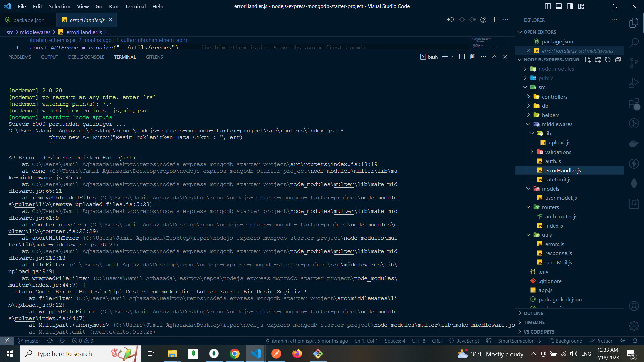This screenshot has height=362, width=644.
Task: Click New File icon in explorer
Action: (x=588, y=60)
